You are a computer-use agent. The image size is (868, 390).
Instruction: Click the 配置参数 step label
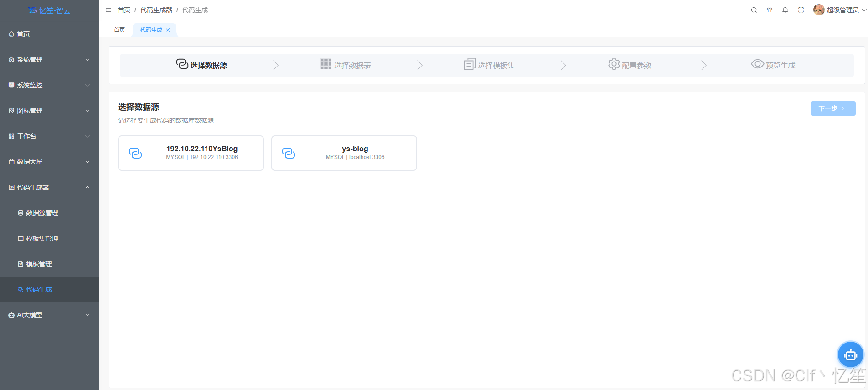coord(636,66)
